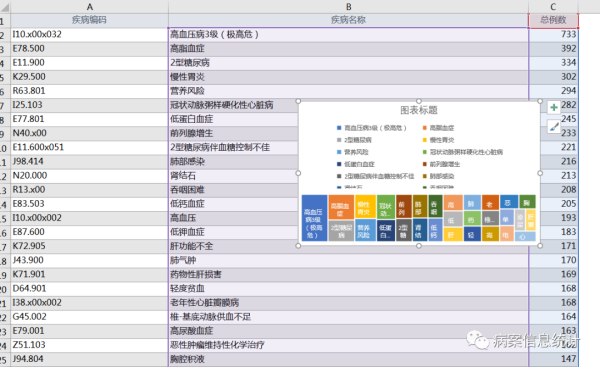Select cell 肺气肿
Viewport: 600px width, 367px height.
click(x=349, y=260)
